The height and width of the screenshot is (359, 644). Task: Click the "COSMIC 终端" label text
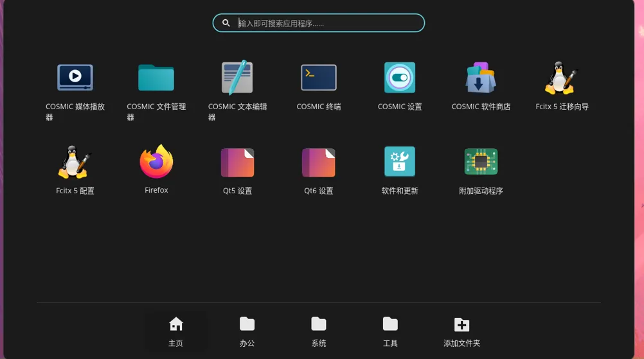tap(319, 107)
